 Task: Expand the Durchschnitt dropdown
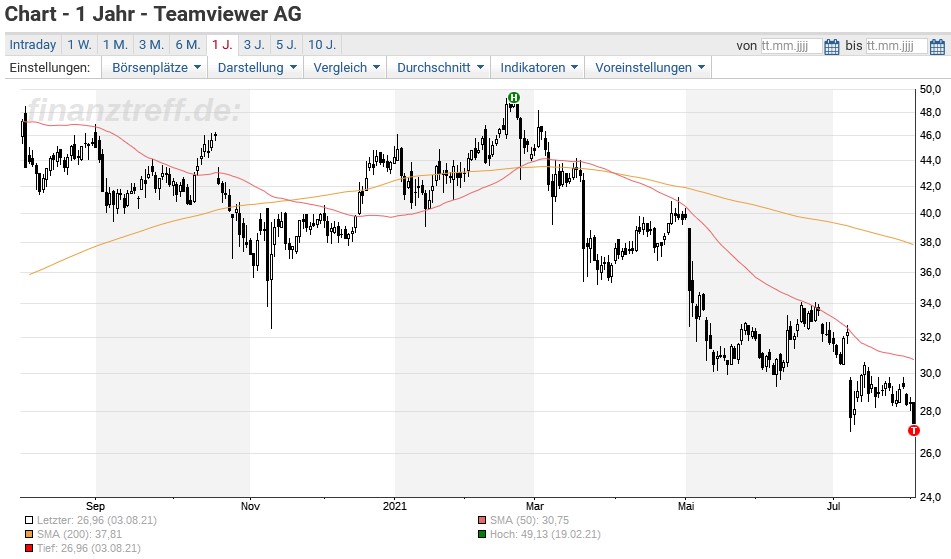(440, 67)
